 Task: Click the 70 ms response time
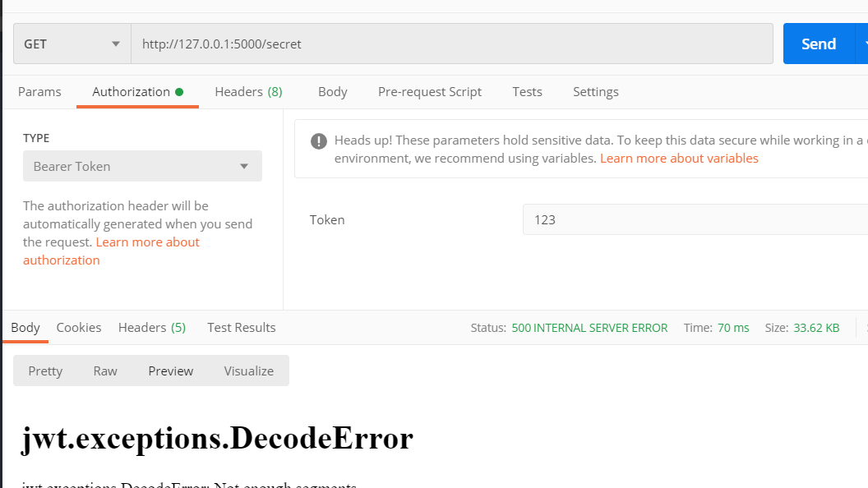(x=733, y=328)
